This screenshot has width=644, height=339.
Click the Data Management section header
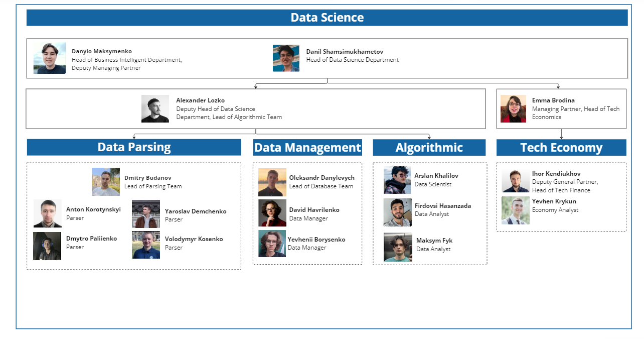307,148
